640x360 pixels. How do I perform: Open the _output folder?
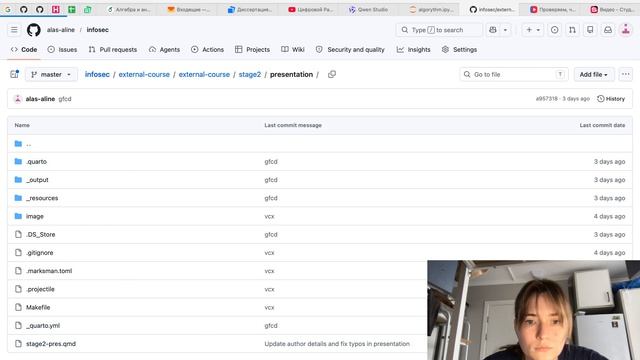tap(37, 180)
